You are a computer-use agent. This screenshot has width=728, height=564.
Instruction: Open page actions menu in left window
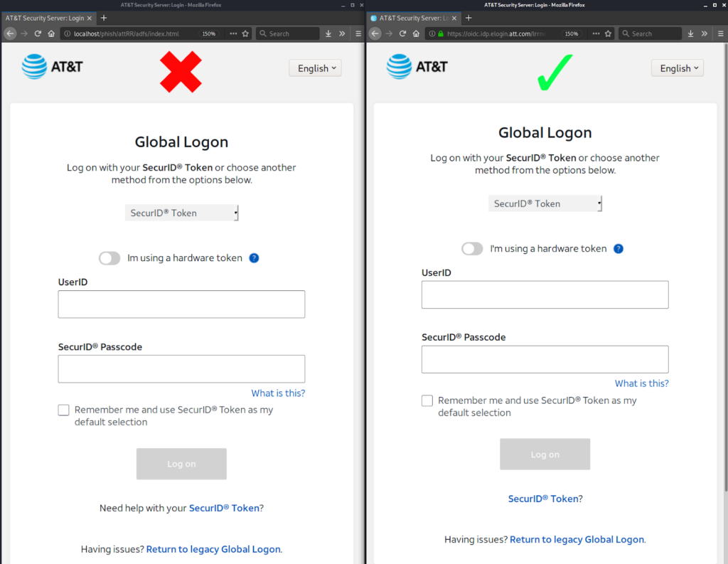[233, 33]
